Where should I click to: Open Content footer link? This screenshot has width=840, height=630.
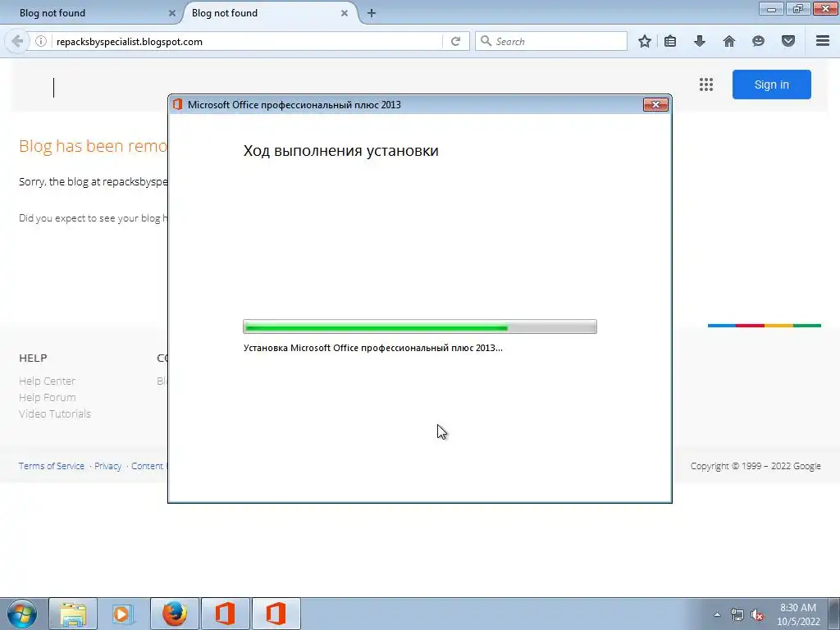(147, 466)
